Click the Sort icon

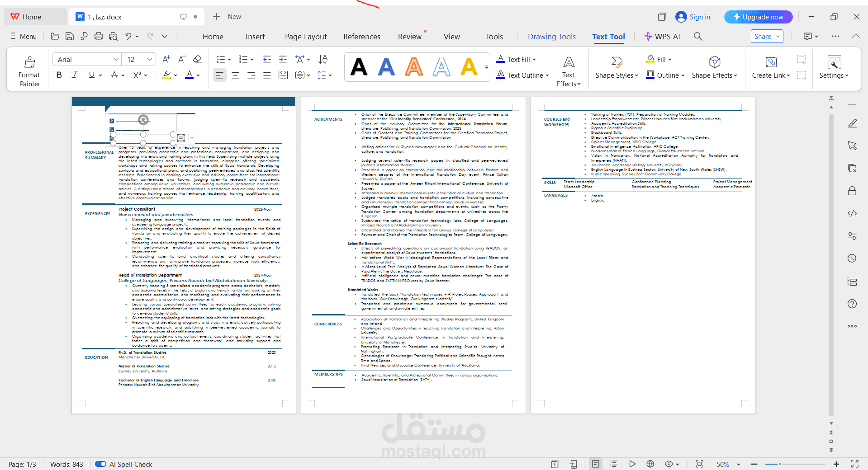point(323,59)
